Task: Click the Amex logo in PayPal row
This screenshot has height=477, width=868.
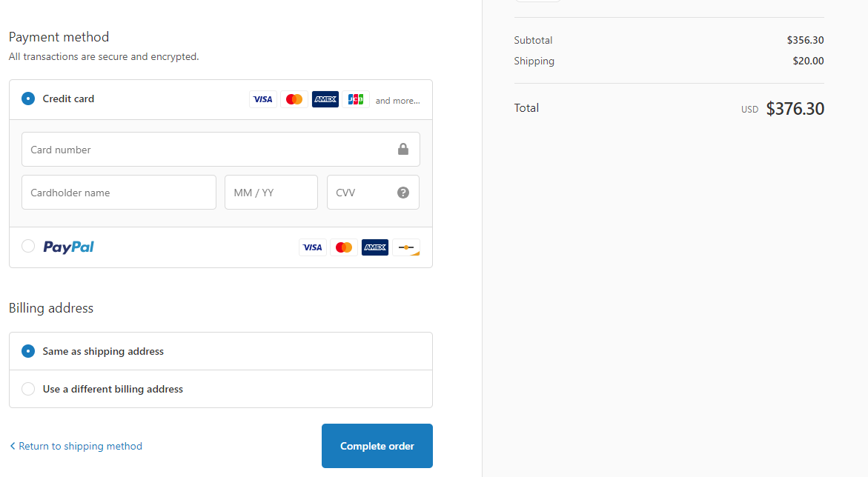Action: (375, 247)
